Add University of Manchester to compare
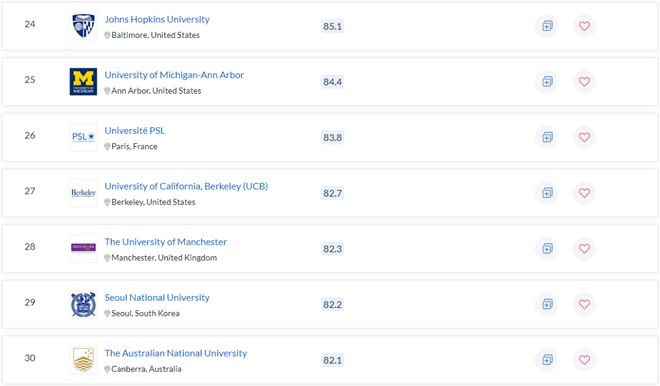This screenshot has width=660, height=386. [547, 248]
